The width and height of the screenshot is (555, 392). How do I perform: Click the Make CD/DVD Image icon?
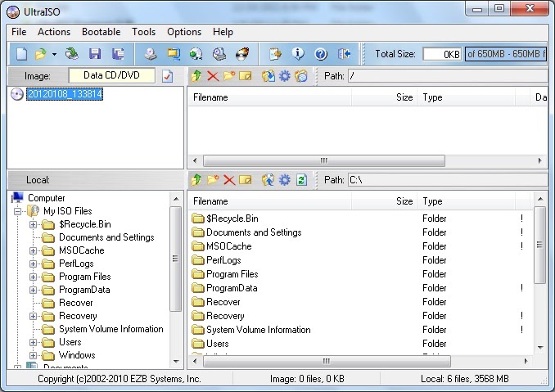click(x=151, y=54)
